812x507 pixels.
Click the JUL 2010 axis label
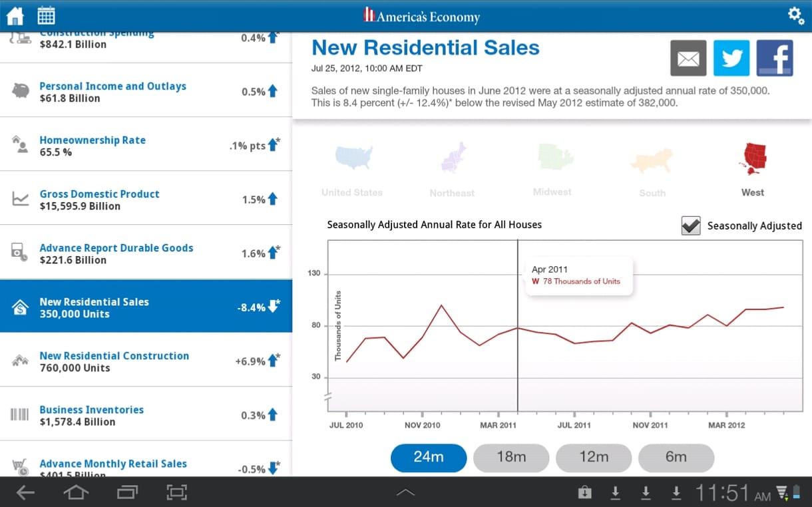[346, 424]
